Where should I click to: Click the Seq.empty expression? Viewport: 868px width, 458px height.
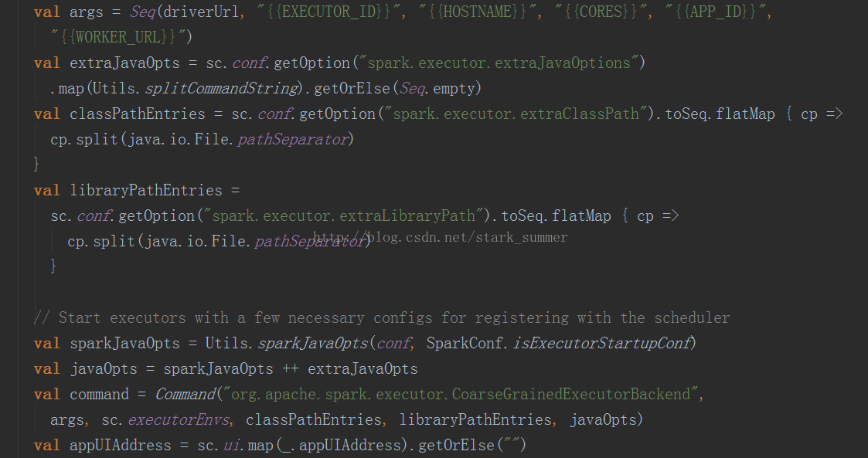(437, 89)
